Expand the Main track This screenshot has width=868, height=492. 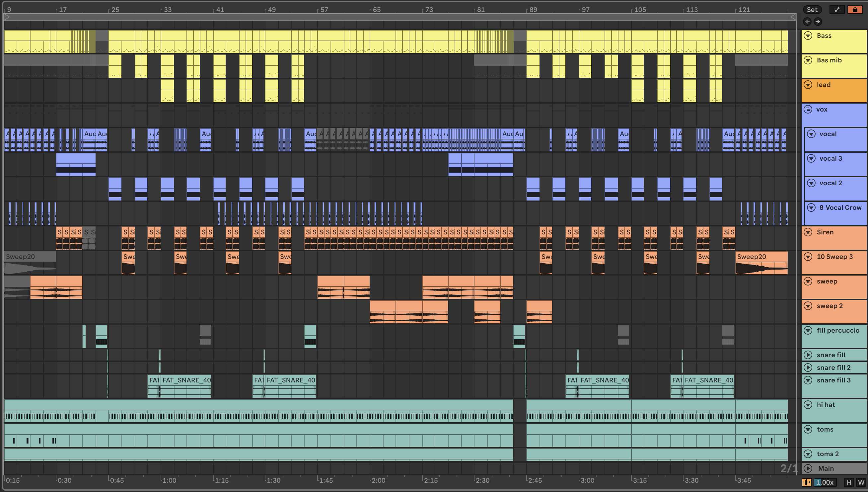coord(808,468)
